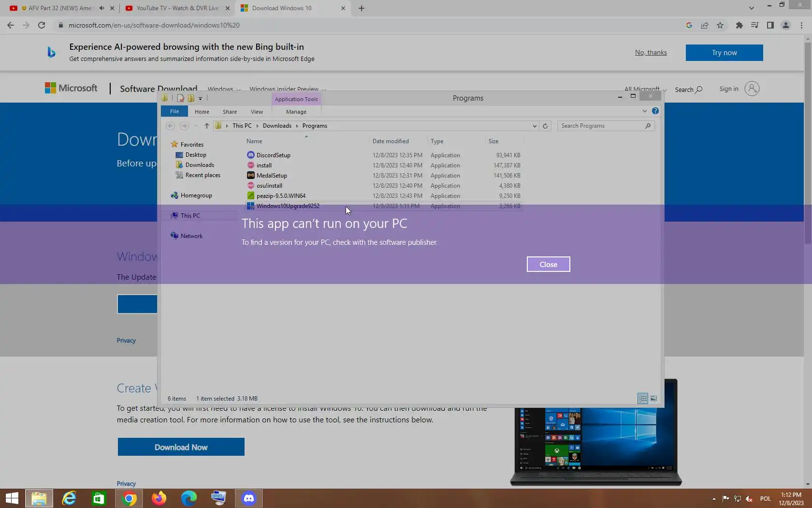Click Downloads in the address breadcrumb
The height and width of the screenshot is (508, 812).
(x=277, y=126)
